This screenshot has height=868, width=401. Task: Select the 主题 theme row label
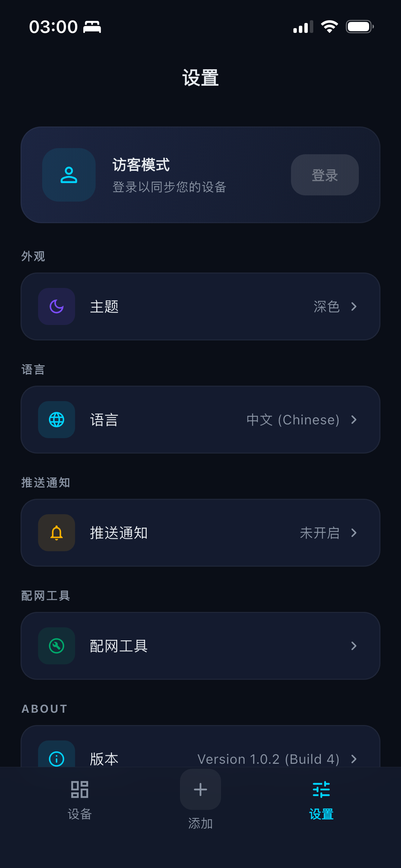[x=104, y=306]
